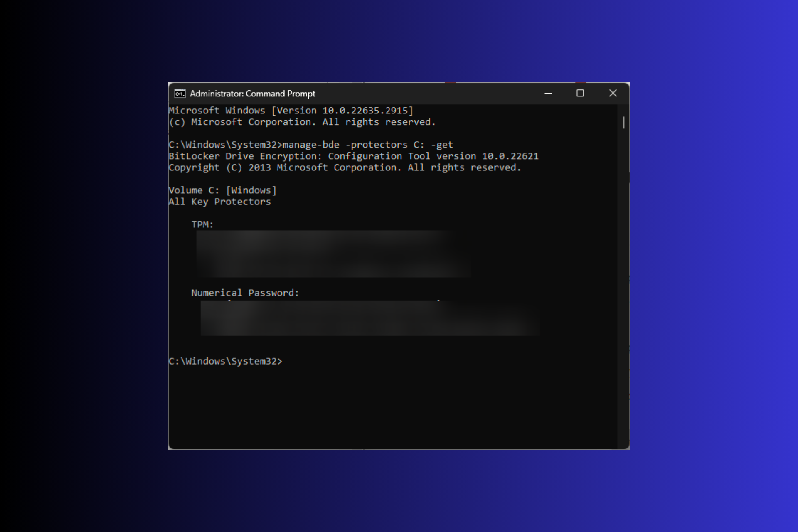This screenshot has height=532, width=798.
Task: Maximize the Command Prompt window
Action: point(580,94)
